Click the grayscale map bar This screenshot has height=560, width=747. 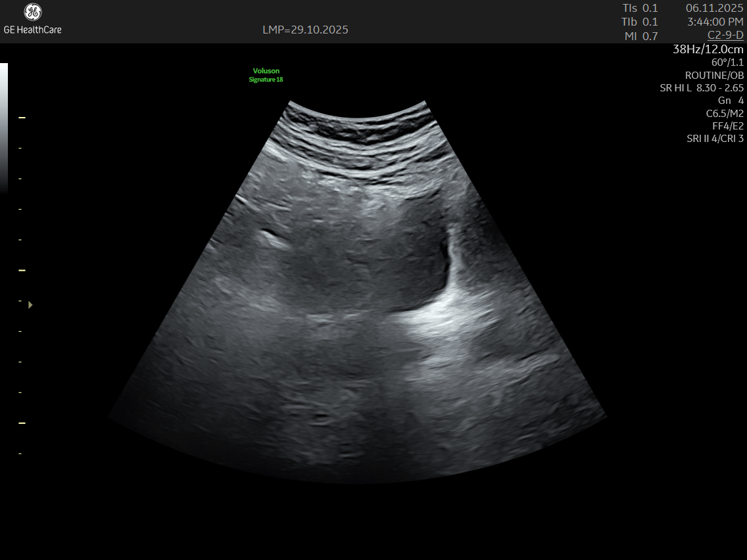4,127
